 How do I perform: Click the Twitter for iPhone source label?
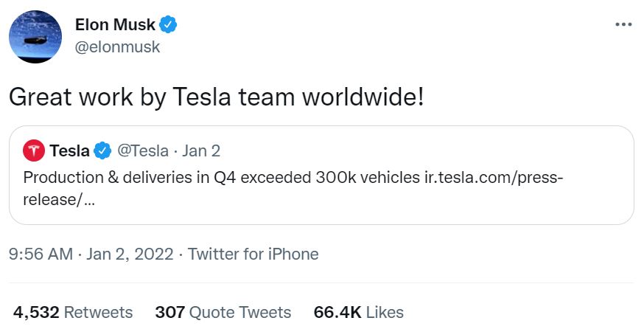pos(253,254)
